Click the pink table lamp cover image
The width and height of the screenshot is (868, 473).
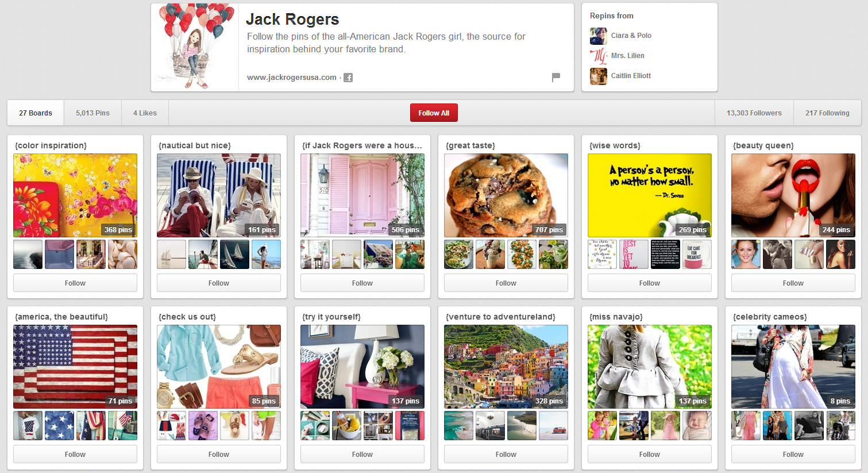362,367
